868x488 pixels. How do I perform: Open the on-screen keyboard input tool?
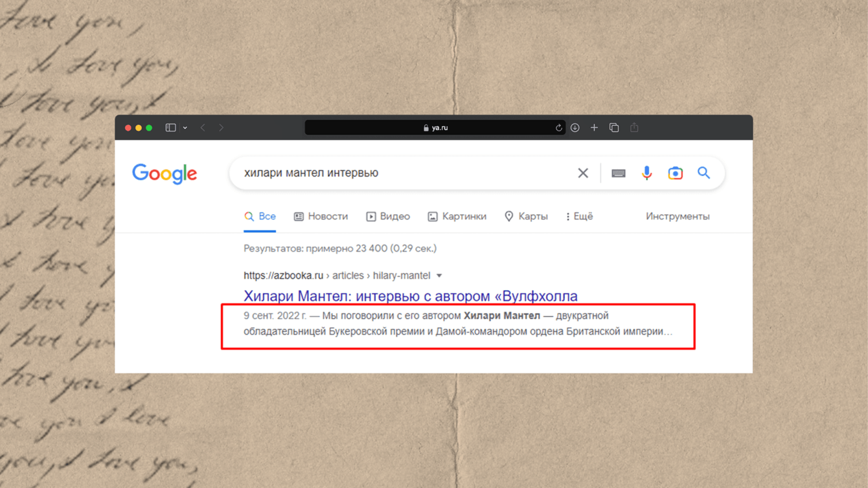click(619, 173)
